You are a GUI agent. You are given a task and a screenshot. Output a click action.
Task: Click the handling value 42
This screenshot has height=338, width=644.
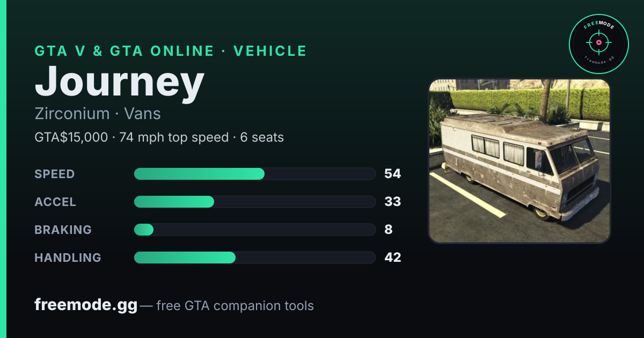point(393,258)
